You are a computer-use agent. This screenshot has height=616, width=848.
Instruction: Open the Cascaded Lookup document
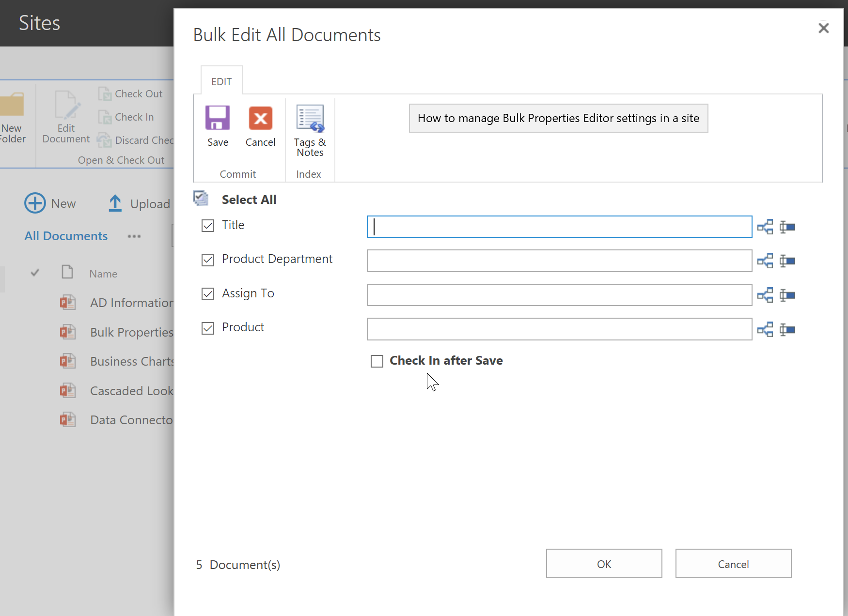(131, 391)
